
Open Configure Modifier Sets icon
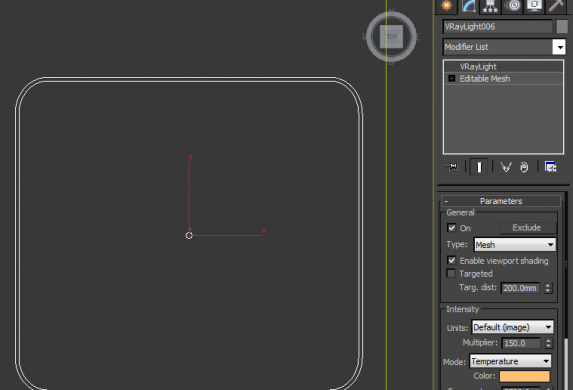click(x=550, y=167)
